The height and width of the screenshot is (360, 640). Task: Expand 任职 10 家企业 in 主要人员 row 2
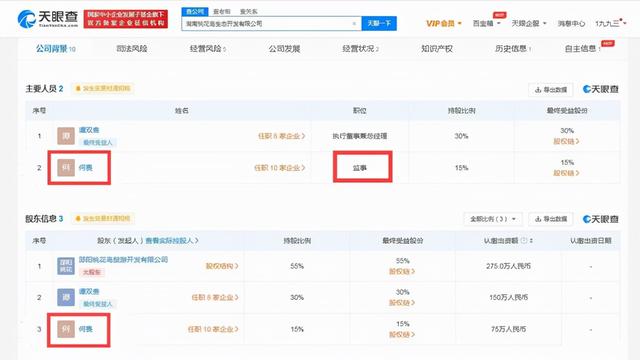(x=280, y=168)
